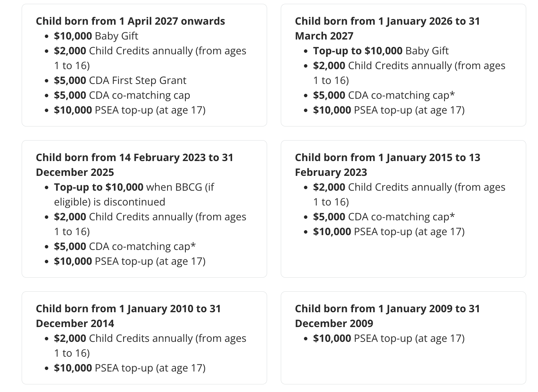The image size is (538, 392).
Task: Click 'Child born from 1 January 2015' heading
Action: tap(388, 165)
